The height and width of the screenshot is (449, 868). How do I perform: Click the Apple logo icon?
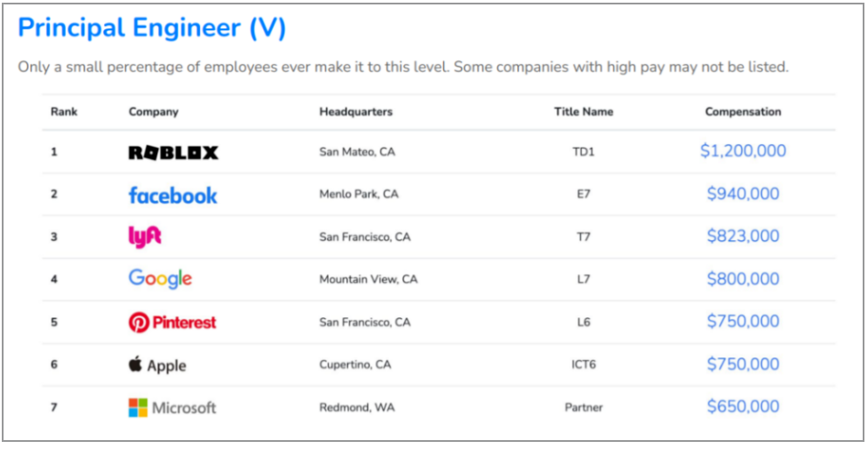coord(136,365)
